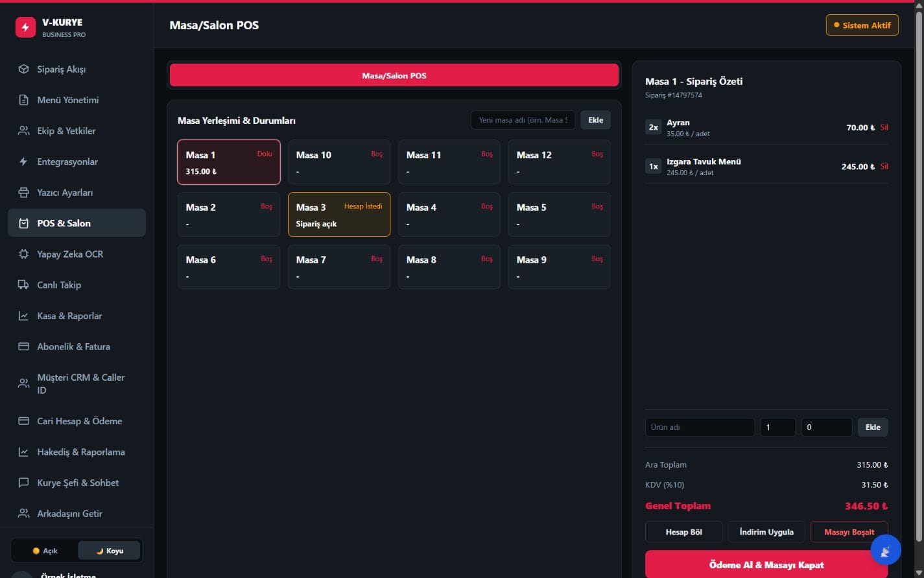Click the V-KURYE lightning logo icon
Image resolution: width=924 pixels, height=578 pixels.
pyautogui.click(x=25, y=27)
